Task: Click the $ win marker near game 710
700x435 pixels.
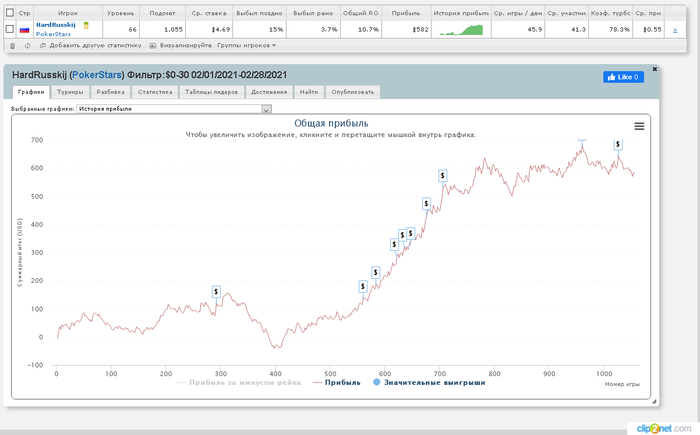Action: point(442,176)
